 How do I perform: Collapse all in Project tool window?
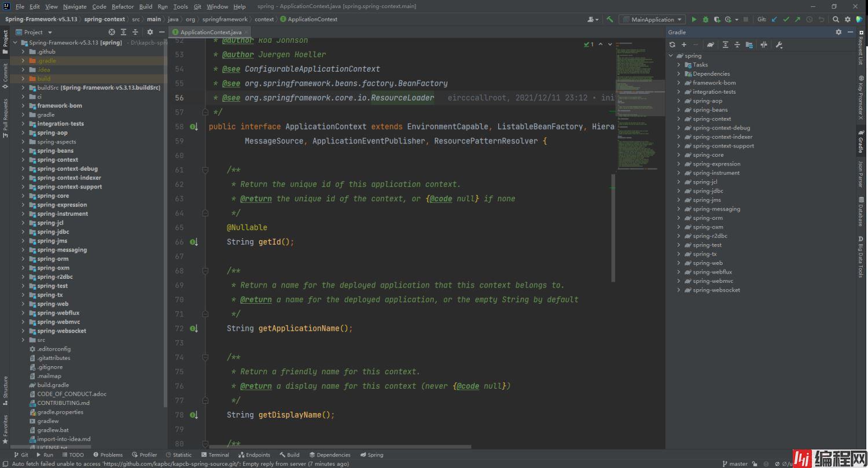(x=135, y=32)
